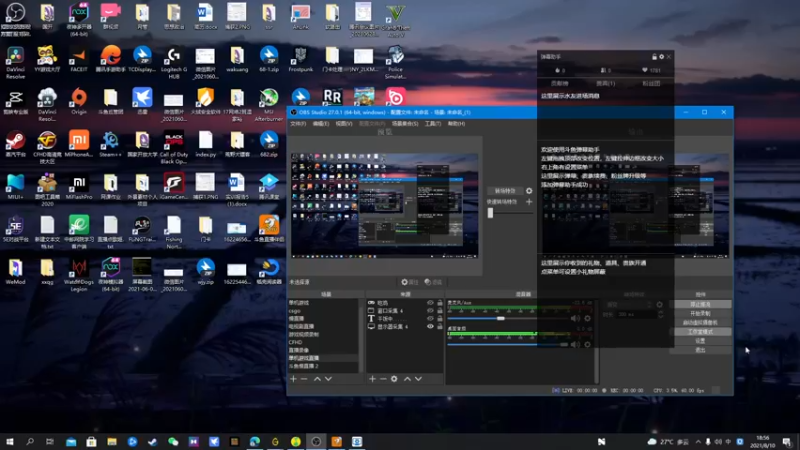Click 启动虚拟摄像机 virtual camera button

(x=700, y=322)
